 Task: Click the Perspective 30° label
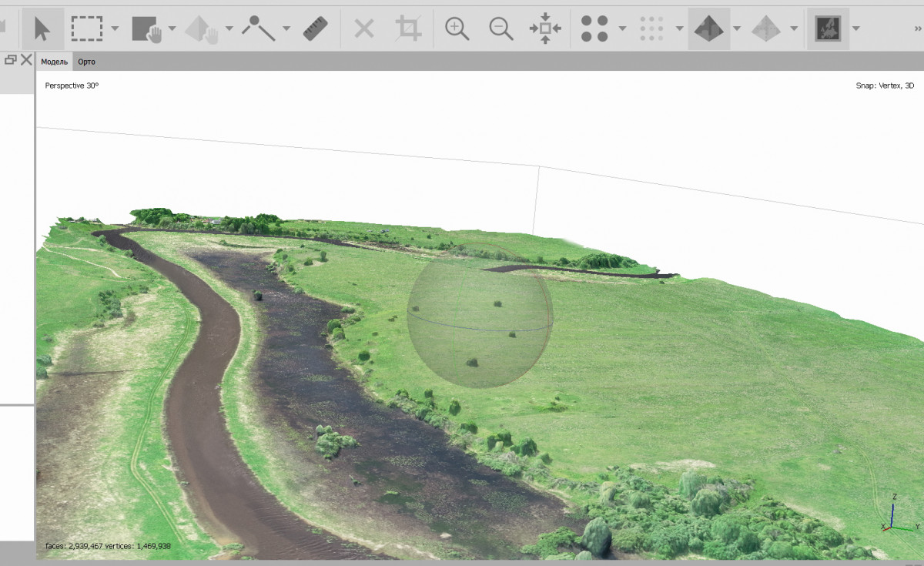pyautogui.click(x=72, y=85)
